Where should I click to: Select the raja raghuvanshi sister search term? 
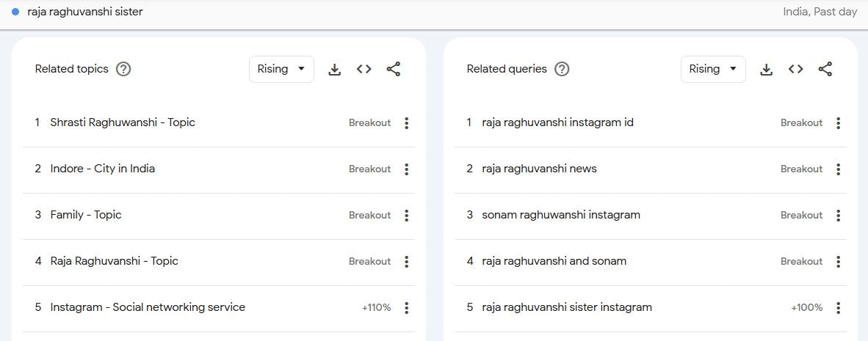[x=85, y=12]
